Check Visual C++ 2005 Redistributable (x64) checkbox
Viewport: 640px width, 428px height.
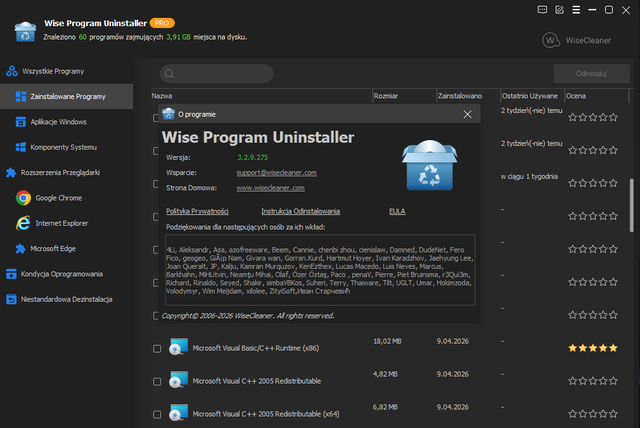tap(157, 415)
